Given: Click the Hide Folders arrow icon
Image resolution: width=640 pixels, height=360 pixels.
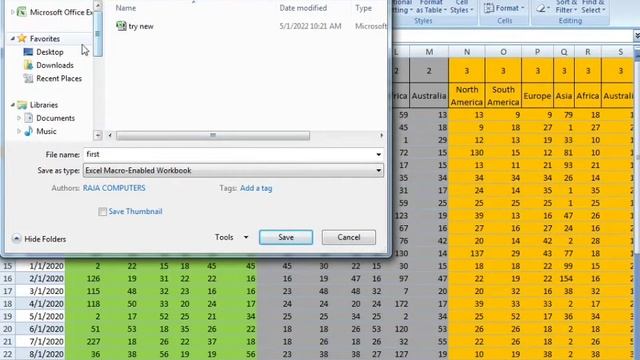Looking at the screenshot, I should click(16, 239).
